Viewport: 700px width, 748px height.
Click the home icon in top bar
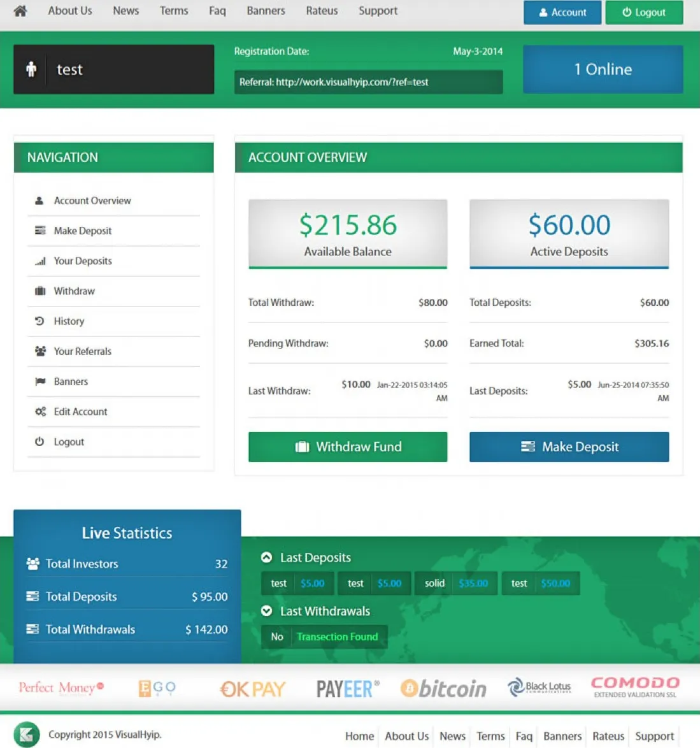coord(20,10)
